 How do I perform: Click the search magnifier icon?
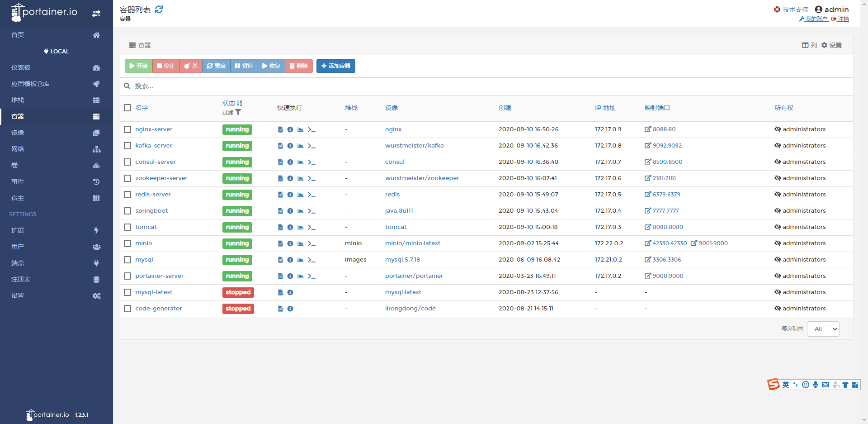click(127, 86)
